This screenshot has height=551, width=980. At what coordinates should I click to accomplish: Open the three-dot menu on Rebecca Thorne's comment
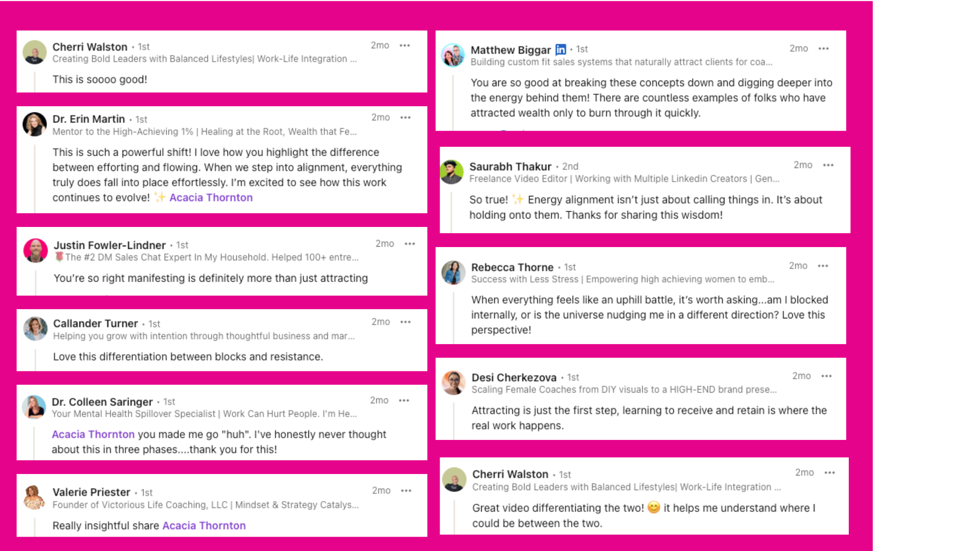(x=823, y=266)
